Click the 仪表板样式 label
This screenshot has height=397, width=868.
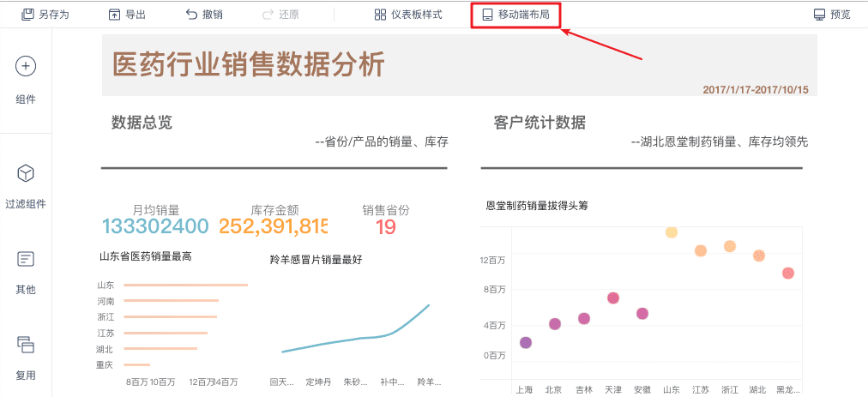(417, 15)
